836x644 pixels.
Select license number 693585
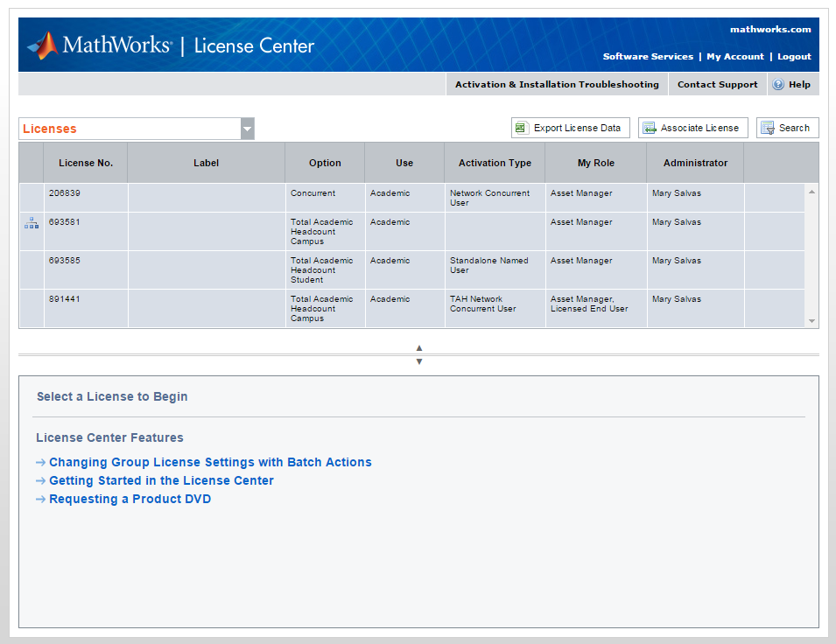click(65, 260)
